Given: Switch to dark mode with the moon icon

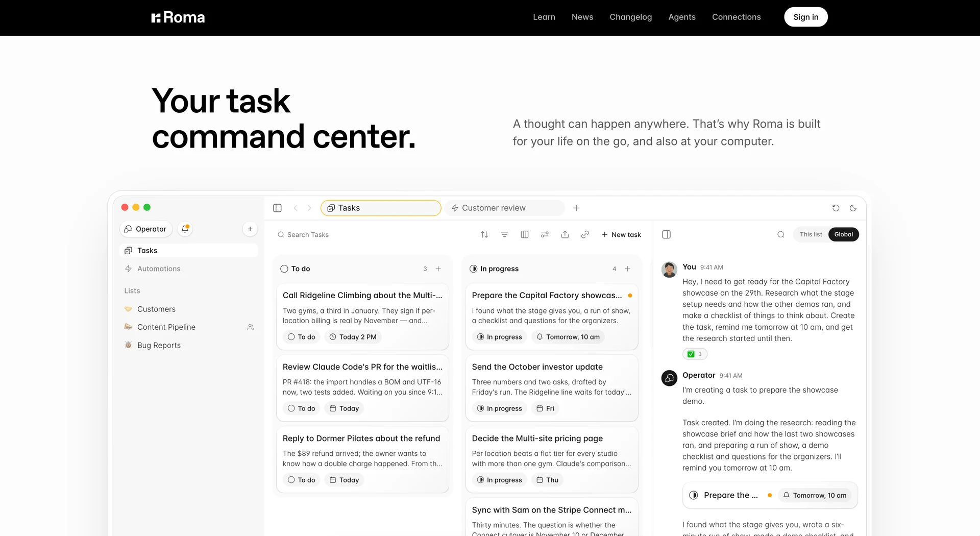Looking at the screenshot, I should point(853,208).
